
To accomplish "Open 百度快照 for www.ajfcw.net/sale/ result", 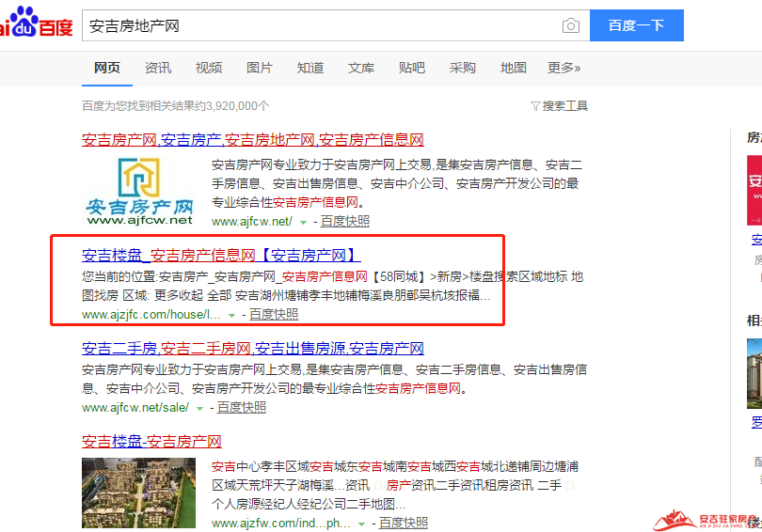I will (x=242, y=408).
